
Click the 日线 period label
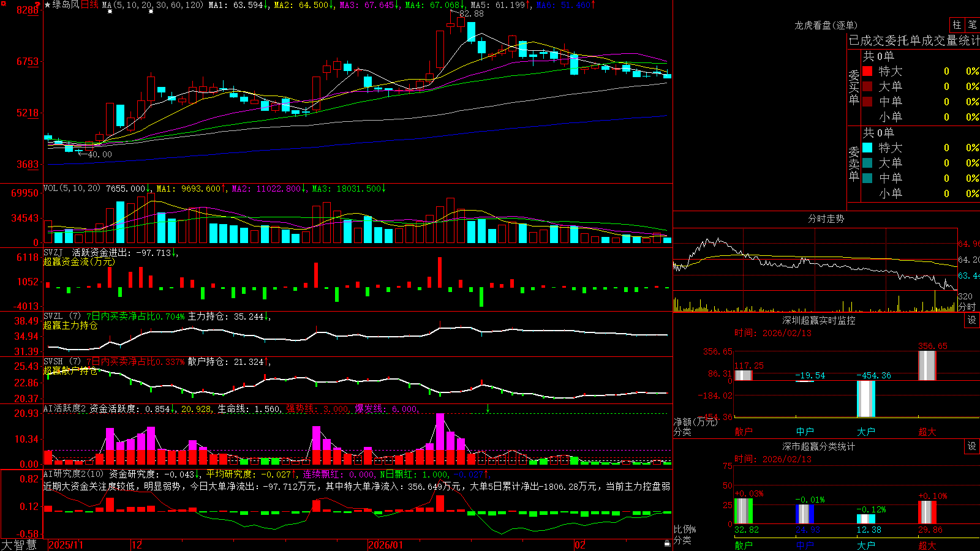coord(89,5)
